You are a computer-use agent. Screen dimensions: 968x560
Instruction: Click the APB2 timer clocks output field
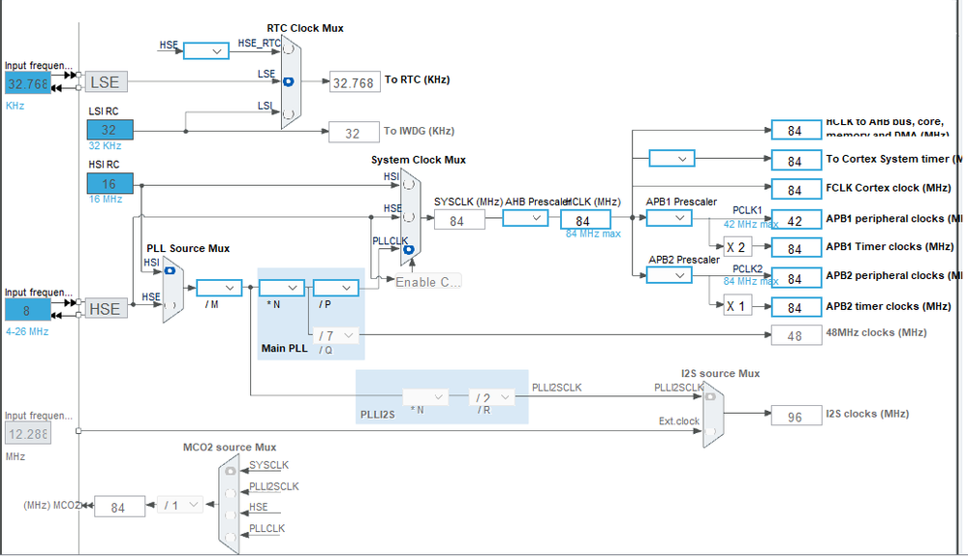click(x=796, y=307)
